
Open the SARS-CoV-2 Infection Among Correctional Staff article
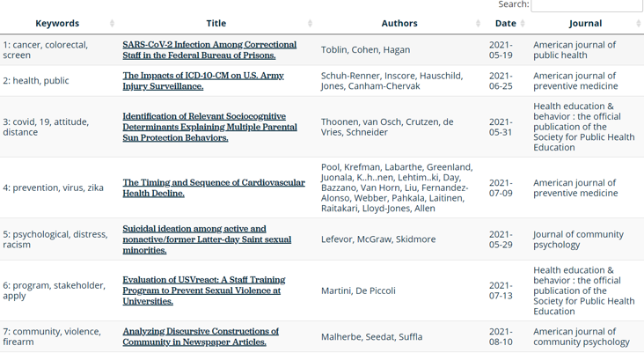coord(209,50)
